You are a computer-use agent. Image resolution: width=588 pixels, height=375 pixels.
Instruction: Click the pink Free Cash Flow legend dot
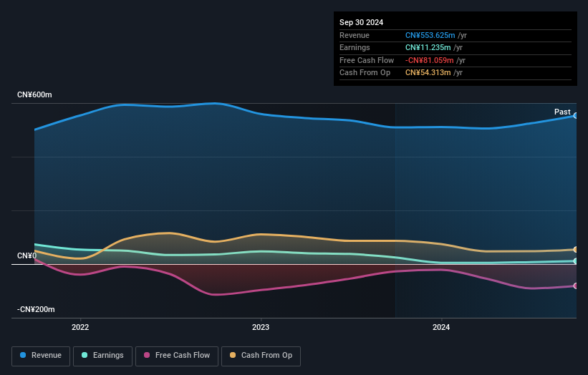tap(147, 355)
